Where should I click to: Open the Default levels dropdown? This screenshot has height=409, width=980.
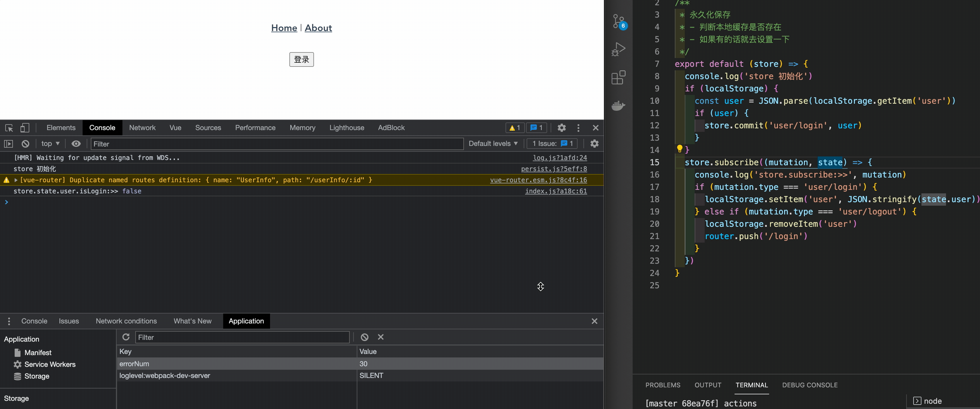(493, 144)
